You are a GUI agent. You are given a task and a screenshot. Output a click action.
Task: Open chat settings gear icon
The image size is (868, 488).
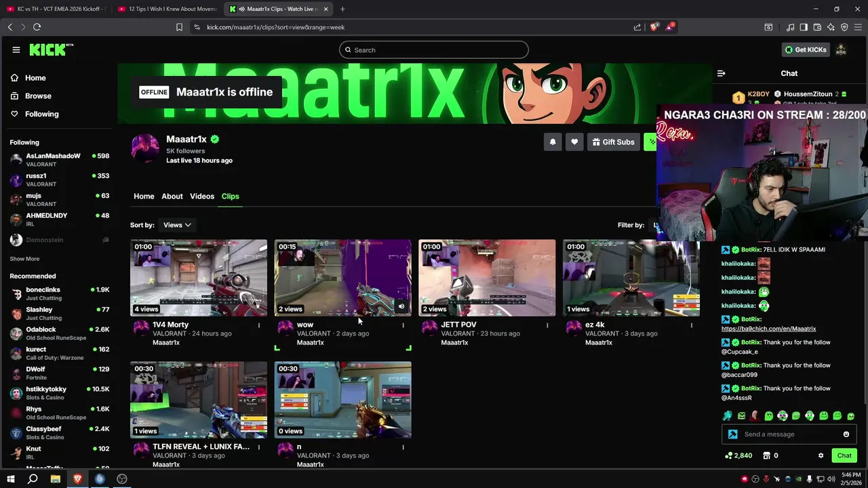(x=821, y=455)
